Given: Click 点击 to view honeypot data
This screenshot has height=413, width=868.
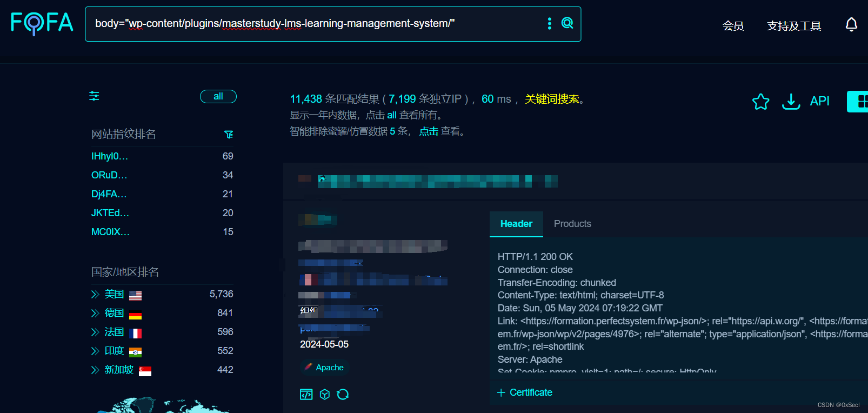Looking at the screenshot, I should [429, 131].
